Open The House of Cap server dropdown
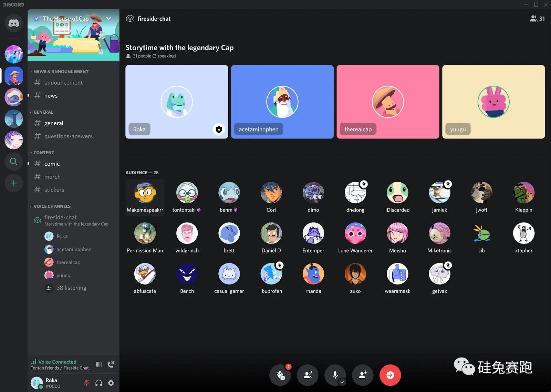 109,19
